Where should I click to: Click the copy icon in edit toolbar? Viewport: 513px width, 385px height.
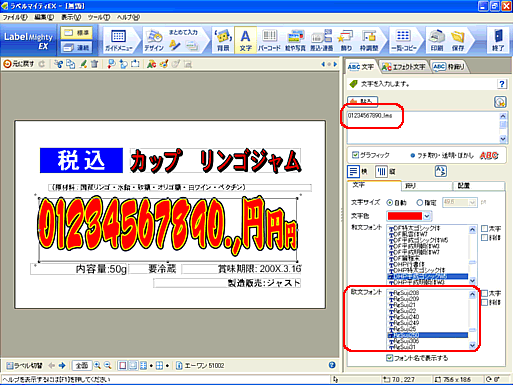(71, 64)
